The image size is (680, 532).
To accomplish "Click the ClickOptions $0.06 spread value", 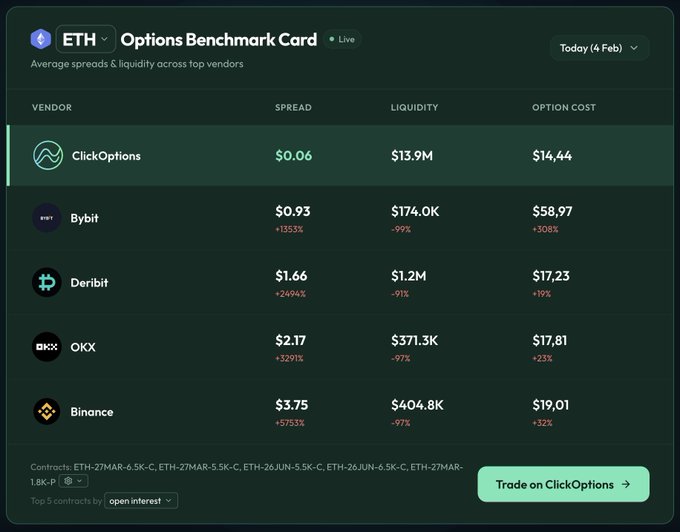I will coord(294,155).
